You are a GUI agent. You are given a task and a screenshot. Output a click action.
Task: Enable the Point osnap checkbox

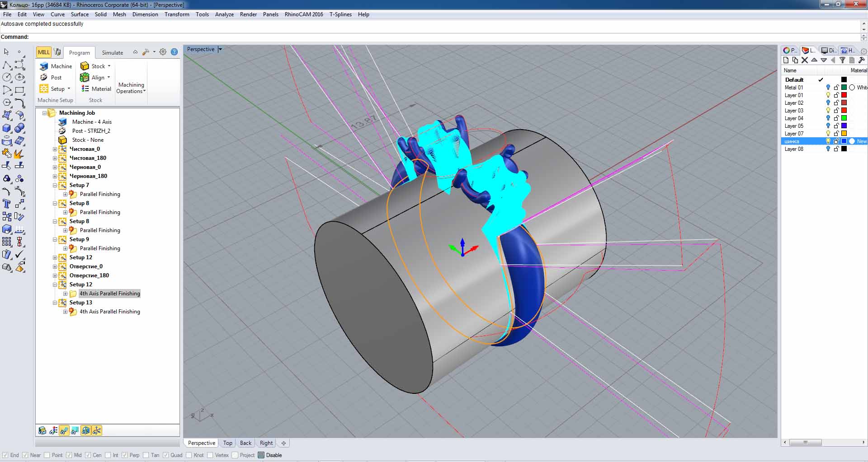pyautogui.click(x=47, y=455)
